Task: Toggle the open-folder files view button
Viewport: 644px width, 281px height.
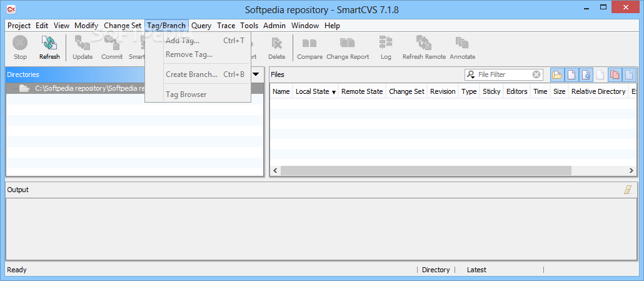Action: point(557,74)
